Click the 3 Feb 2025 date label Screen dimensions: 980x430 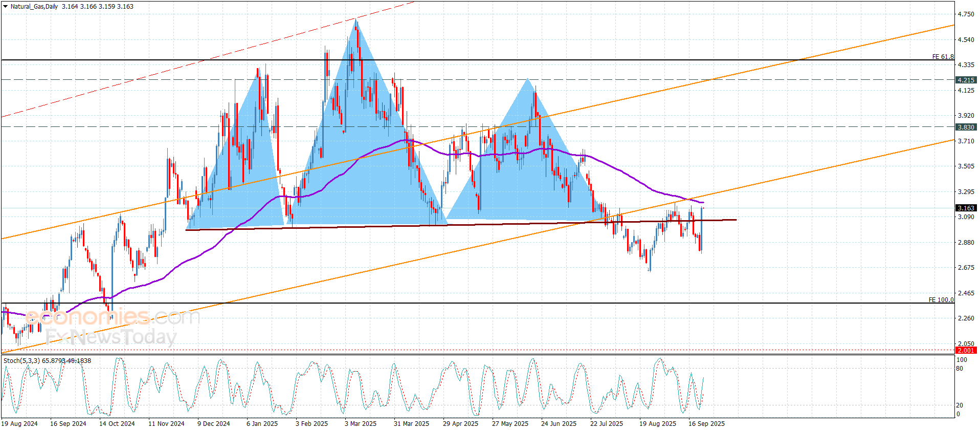pyautogui.click(x=311, y=423)
